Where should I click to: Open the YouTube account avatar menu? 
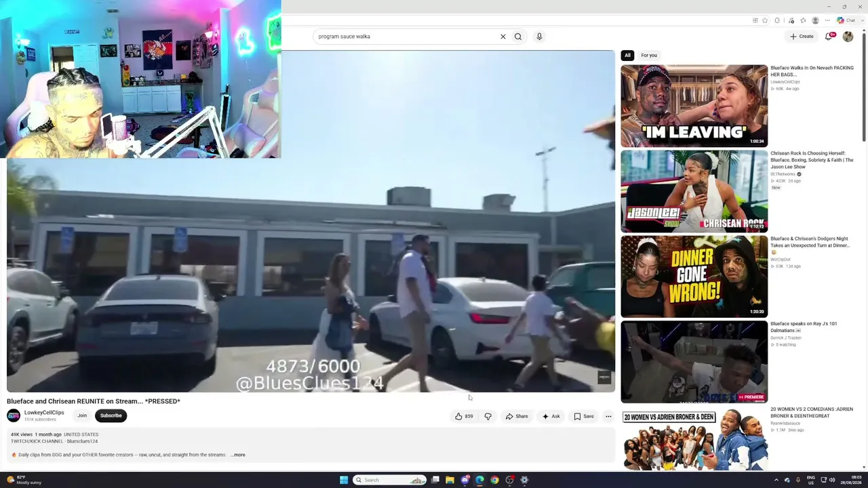[x=848, y=37]
